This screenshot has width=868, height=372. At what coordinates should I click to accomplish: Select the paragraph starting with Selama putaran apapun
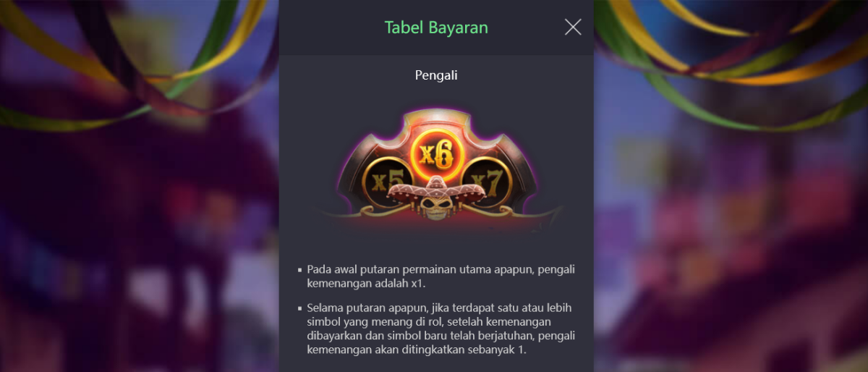pyautogui.click(x=441, y=329)
